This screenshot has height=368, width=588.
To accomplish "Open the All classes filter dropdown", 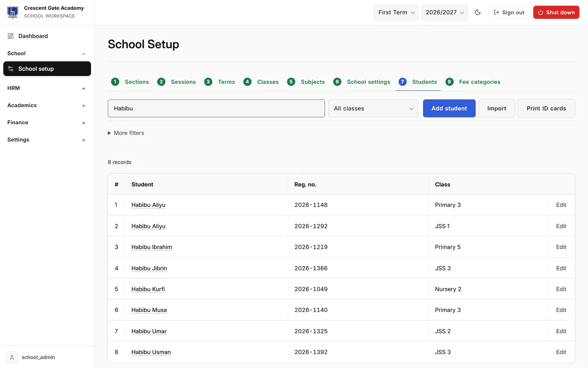I will pyautogui.click(x=373, y=108).
